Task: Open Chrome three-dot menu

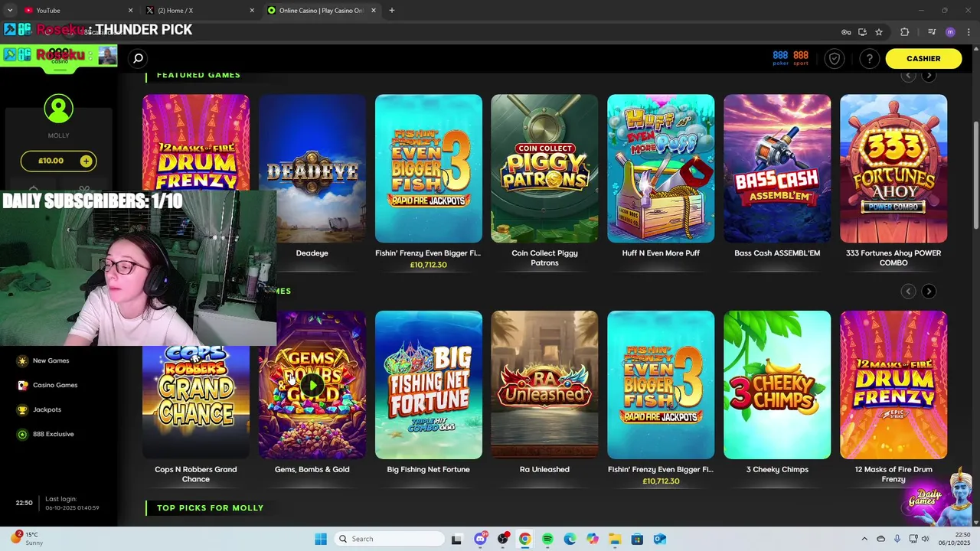Action: point(967,32)
